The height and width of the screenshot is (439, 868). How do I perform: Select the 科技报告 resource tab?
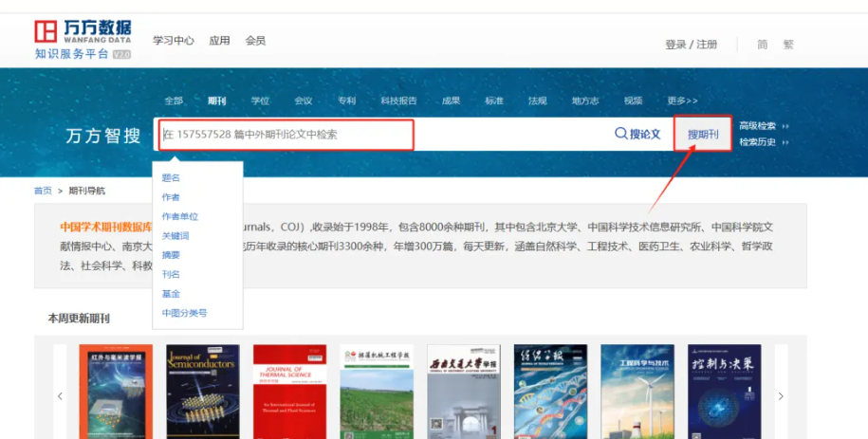[x=398, y=101]
